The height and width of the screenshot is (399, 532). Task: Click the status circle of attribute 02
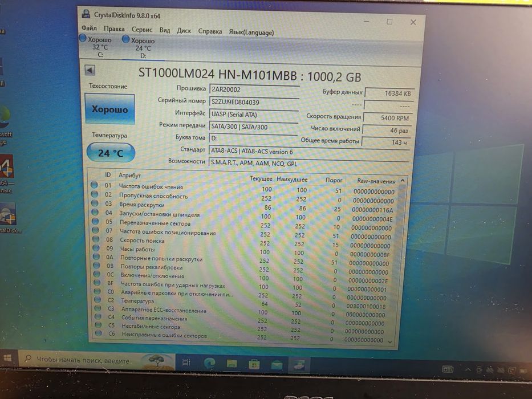pyautogui.click(x=95, y=194)
